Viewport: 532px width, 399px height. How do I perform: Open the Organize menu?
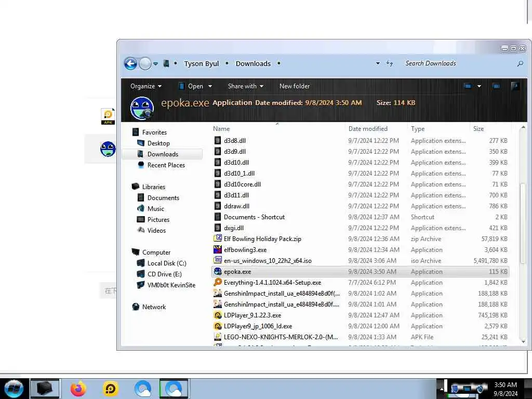click(x=146, y=86)
